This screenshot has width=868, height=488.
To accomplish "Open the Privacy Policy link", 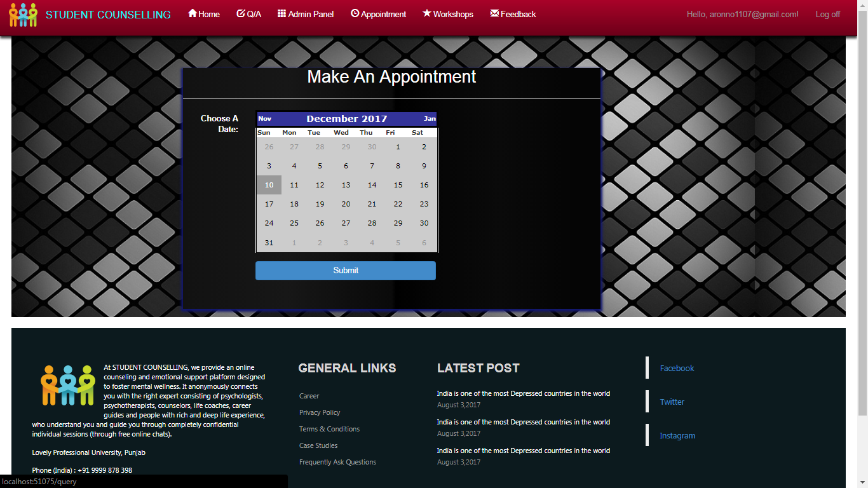I will click(x=320, y=412).
